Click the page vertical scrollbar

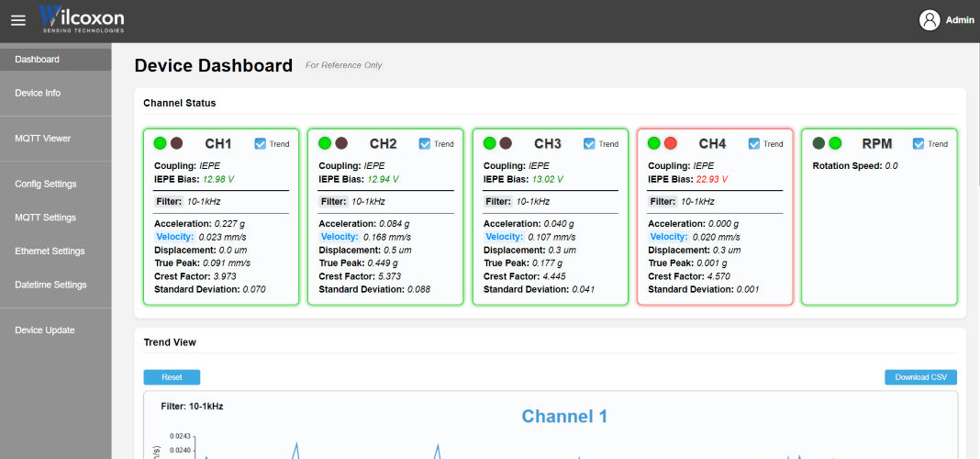pyautogui.click(x=977, y=113)
